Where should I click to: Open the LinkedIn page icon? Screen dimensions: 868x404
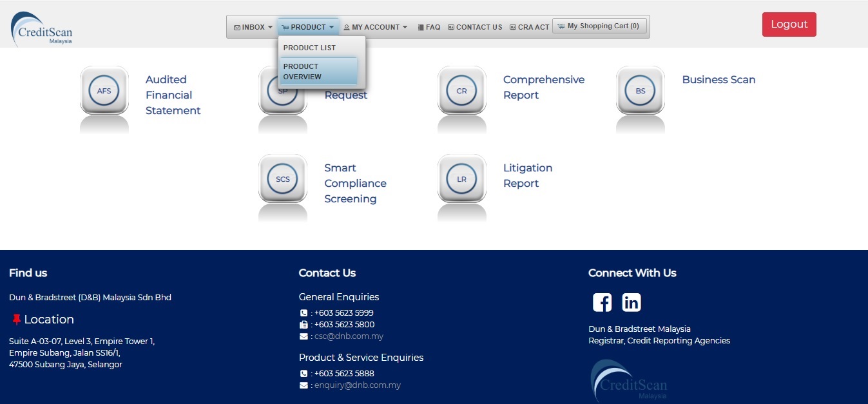point(632,302)
